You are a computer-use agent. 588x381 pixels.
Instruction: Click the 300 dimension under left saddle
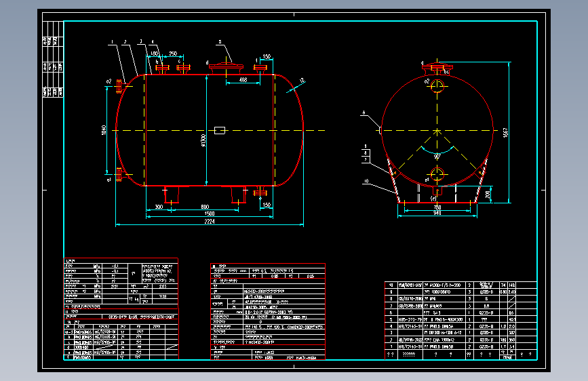[159, 207]
